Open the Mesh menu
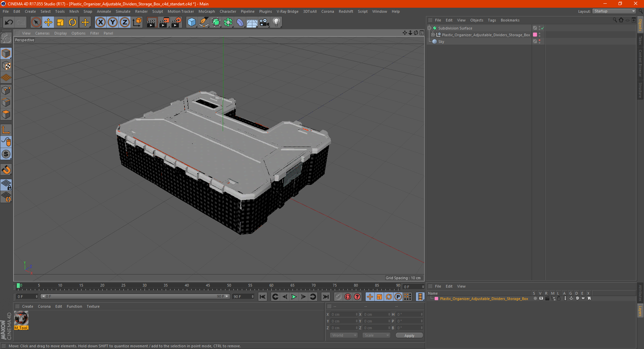644x349 pixels. click(x=74, y=11)
